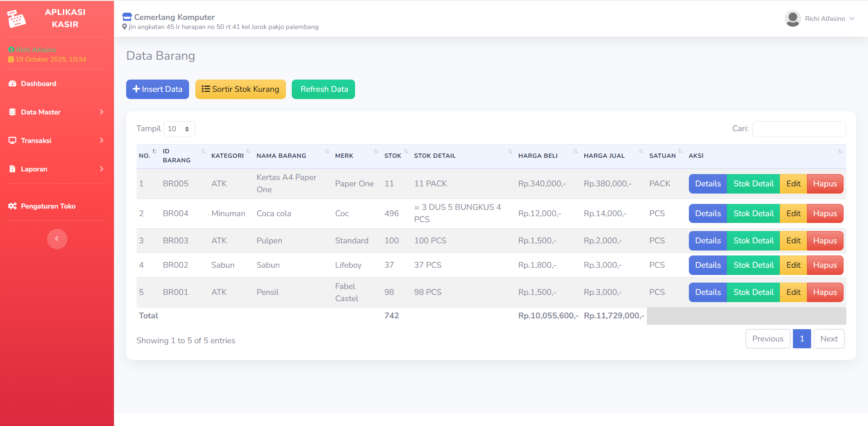Click the store icon beside Cemerlang Komputer
Viewport: 868px width, 426px height.
[127, 17]
